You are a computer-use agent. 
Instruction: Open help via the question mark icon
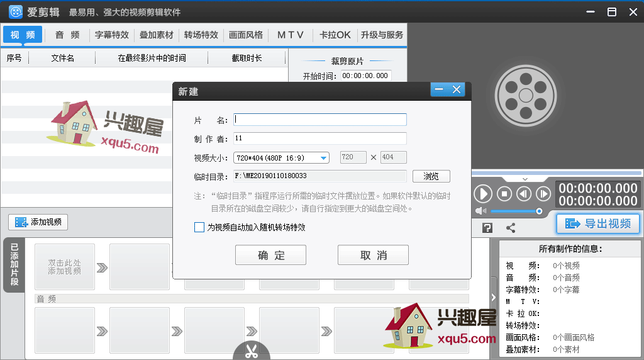point(487,228)
